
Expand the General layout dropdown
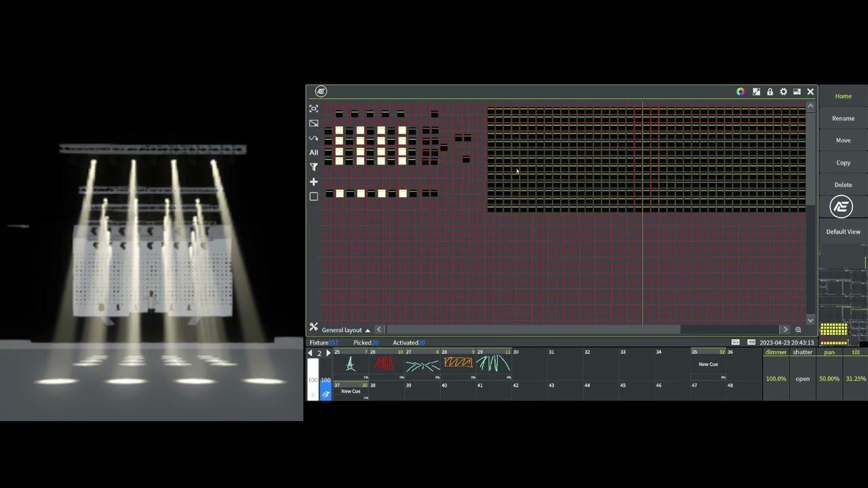[x=346, y=330]
